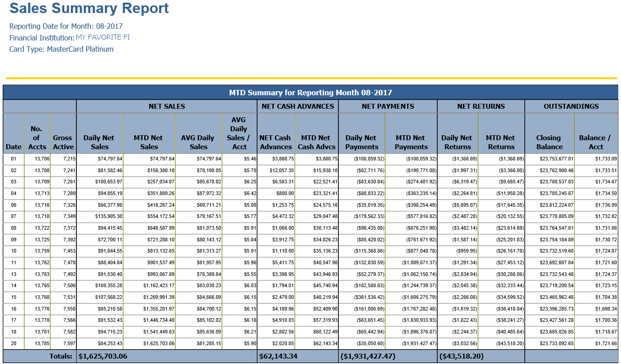Click the MTD Net Sales column header
Screen dimensions: 621x364
tap(149, 133)
